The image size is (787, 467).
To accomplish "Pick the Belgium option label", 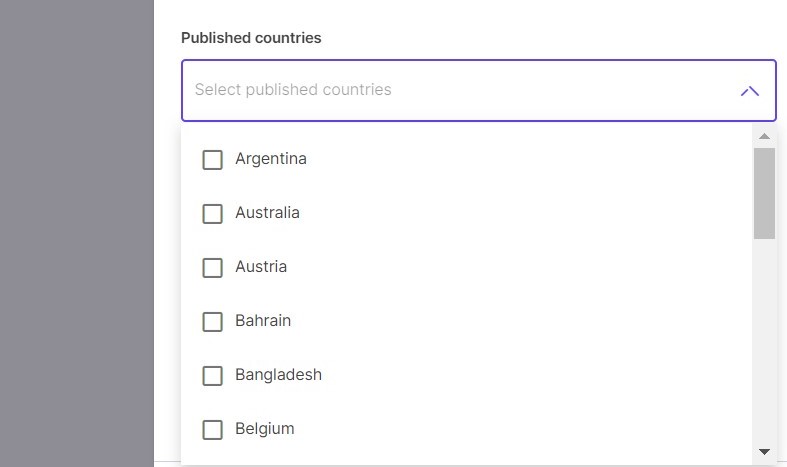I will 265,429.
